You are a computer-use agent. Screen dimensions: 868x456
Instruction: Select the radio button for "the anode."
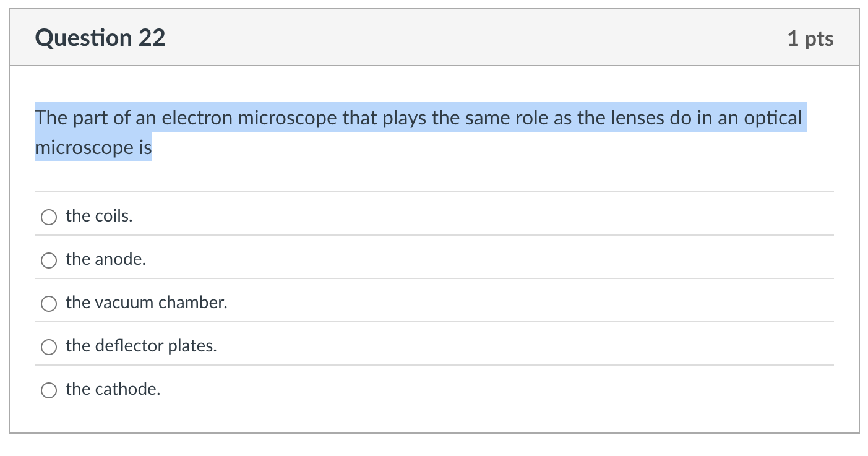pyautogui.click(x=48, y=260)
